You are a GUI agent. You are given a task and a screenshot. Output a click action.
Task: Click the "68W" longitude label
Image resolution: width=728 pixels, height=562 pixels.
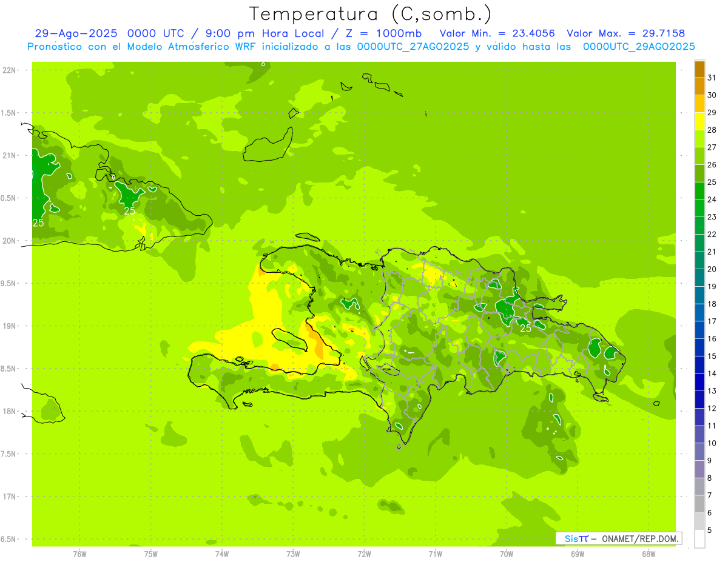click(649, 554)
